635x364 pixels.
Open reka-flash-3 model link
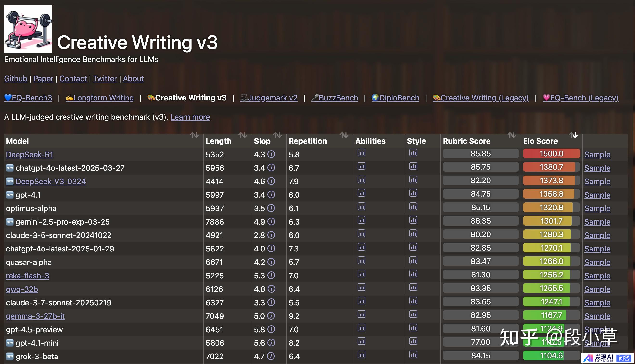tap(27, 276)
